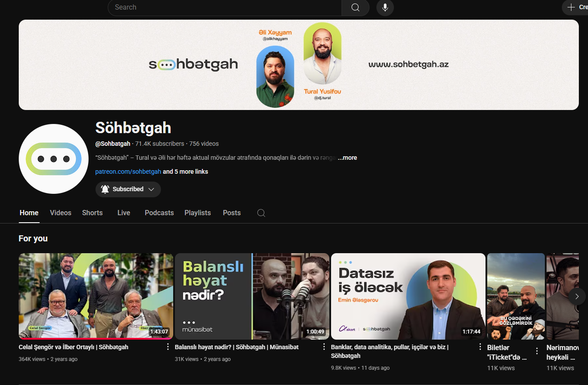
Task: Click the search magnifier button
Action: [356, 7]
